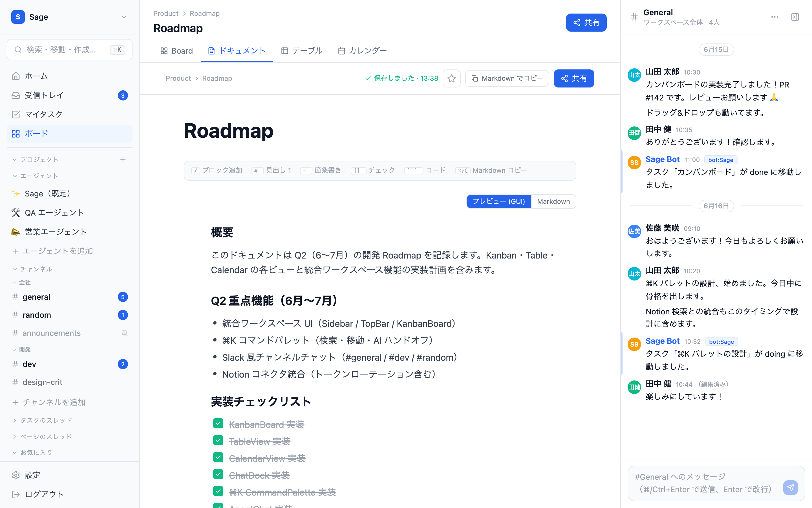812x508 pixels.
Task: Click Product in the document breadcrumb
Action: (178, 78)
